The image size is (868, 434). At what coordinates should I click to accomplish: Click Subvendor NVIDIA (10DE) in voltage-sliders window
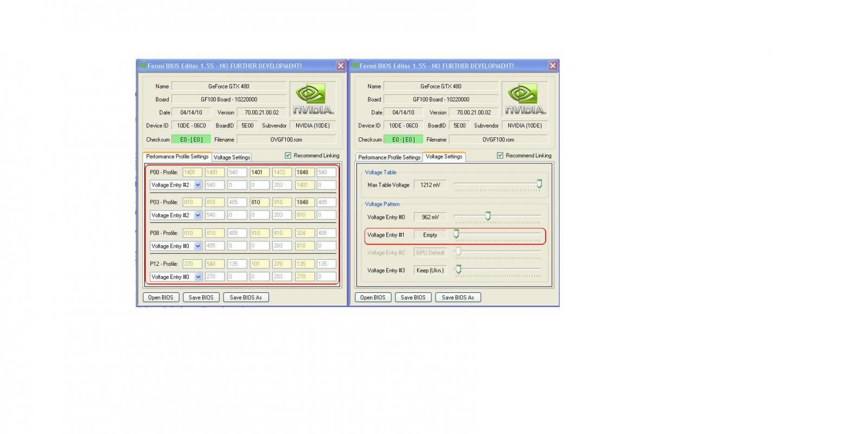pyautogui.click(x=525, y=125)
